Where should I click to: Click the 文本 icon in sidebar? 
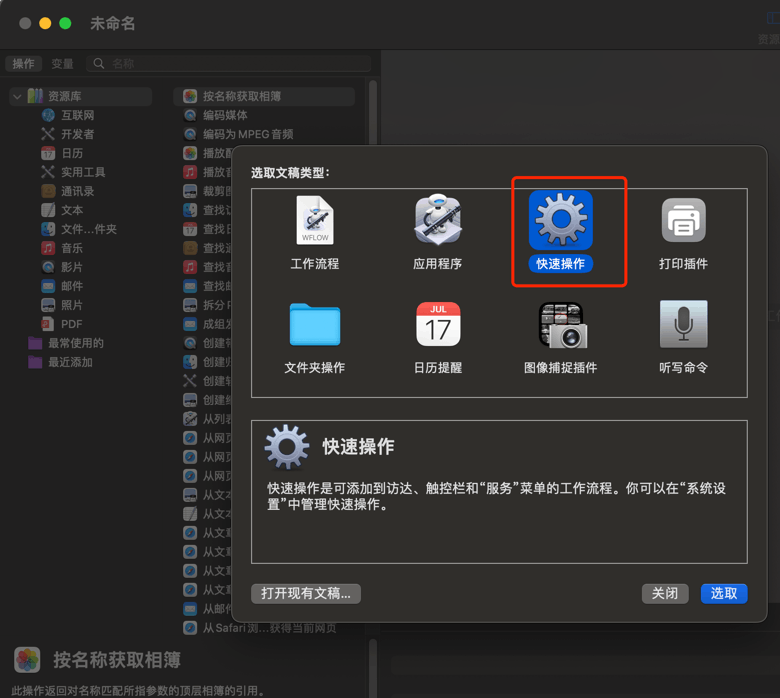click(48, 210)
